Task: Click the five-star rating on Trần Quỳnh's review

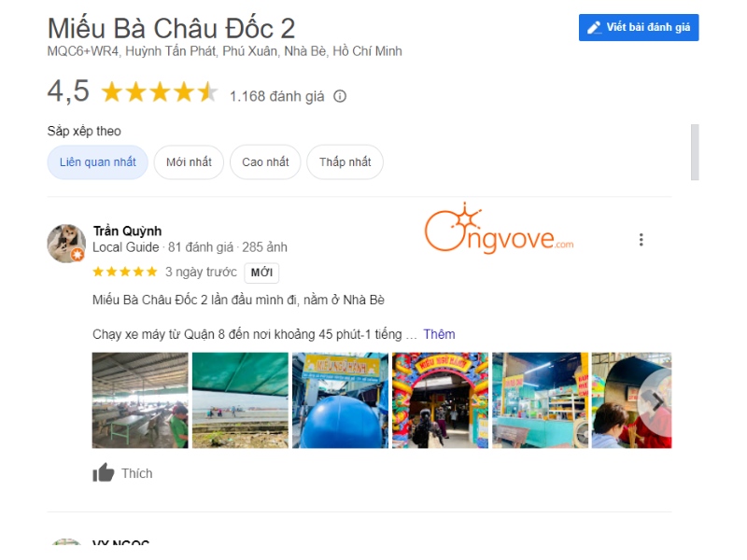Action: 125,272
